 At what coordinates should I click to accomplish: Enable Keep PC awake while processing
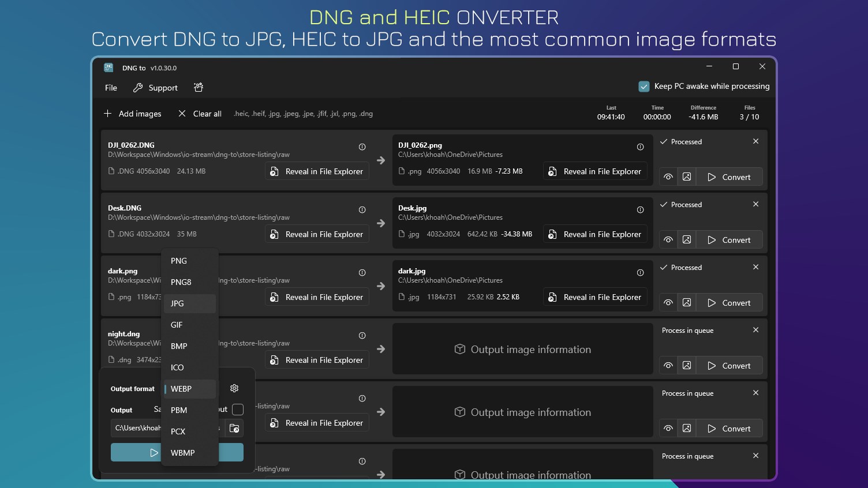click(x=644, y=86)
